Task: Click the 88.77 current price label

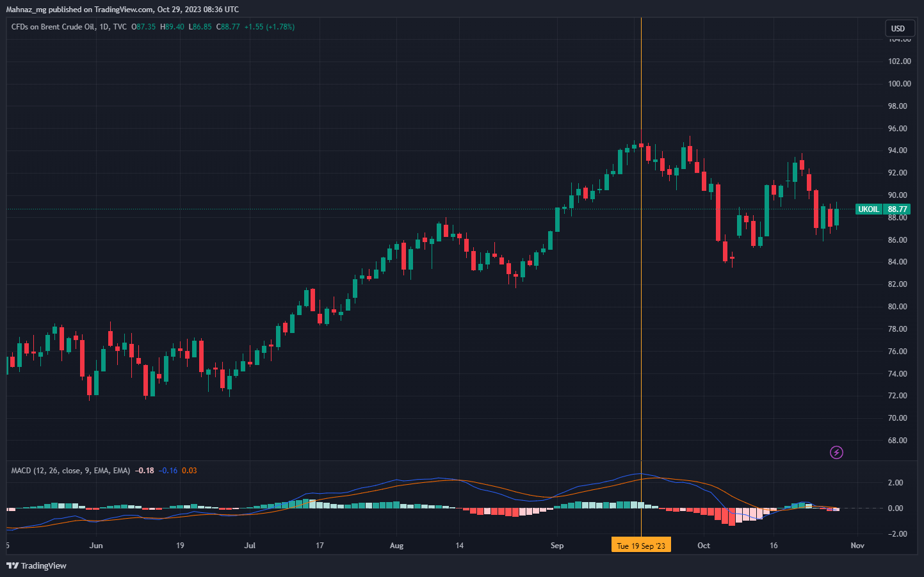Action: pos(897,209)
